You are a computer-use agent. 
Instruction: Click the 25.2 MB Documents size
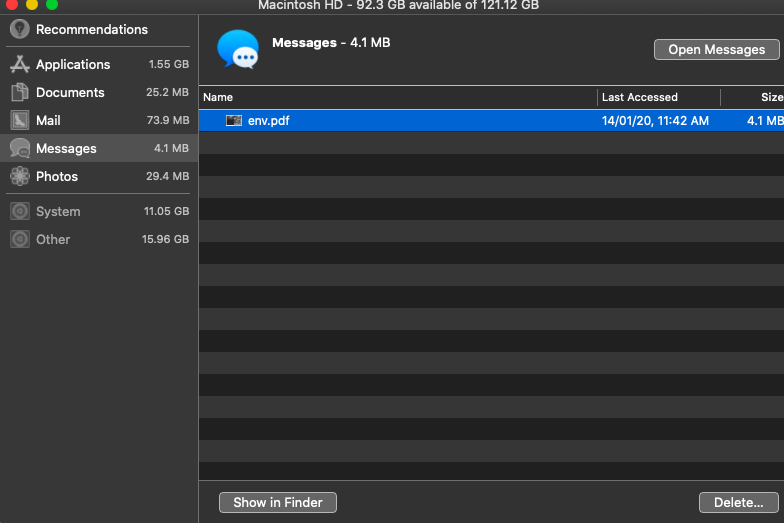pos(168,92)
